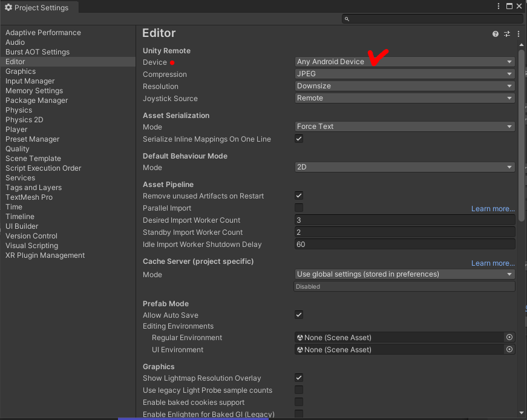Open Visual Scripting settings
This screenshot has width=527, height=420.
click(31, 246)
